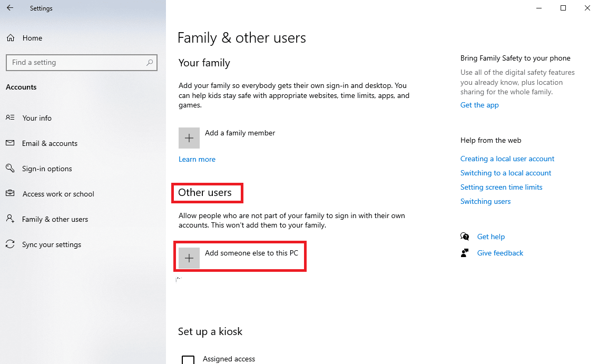Open Switching to a local account link

click(506, 173)
